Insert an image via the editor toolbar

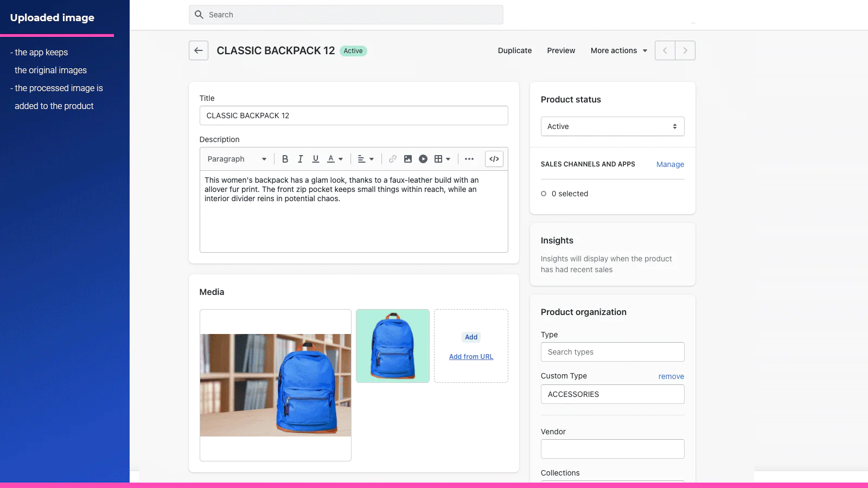click(408, 159)
